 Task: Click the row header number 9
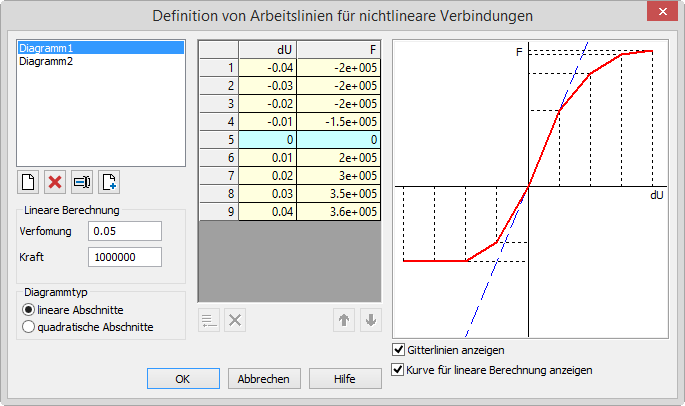point(219,212)
